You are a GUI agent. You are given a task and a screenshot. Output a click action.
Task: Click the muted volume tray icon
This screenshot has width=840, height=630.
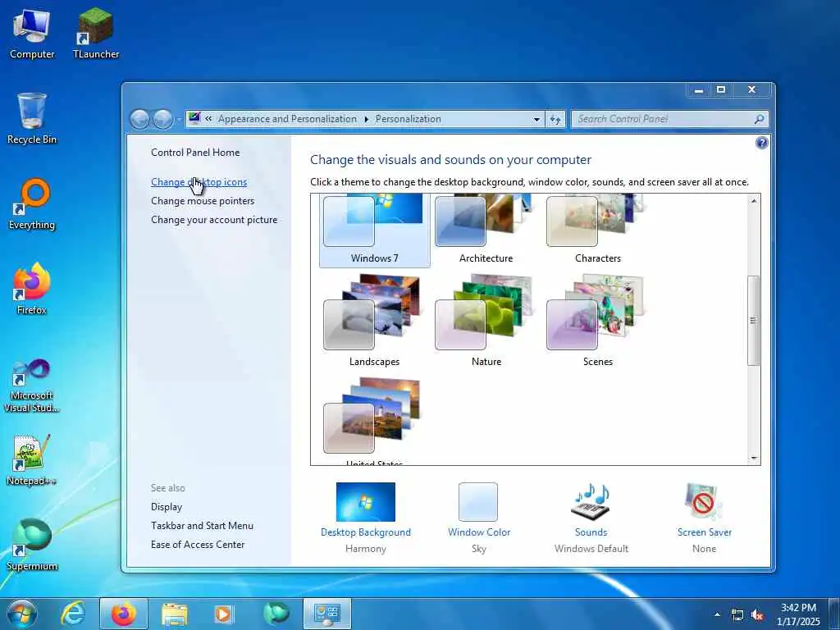[757, 615]
